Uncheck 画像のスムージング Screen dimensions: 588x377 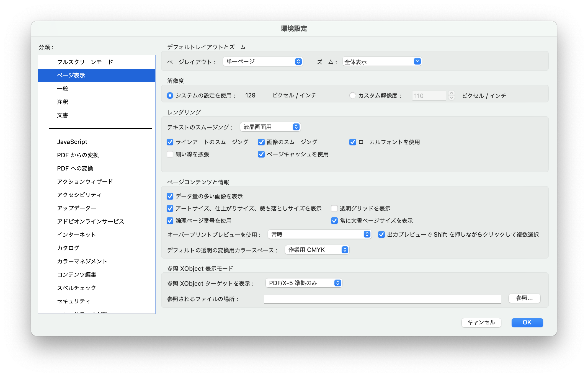pos(261,142)
